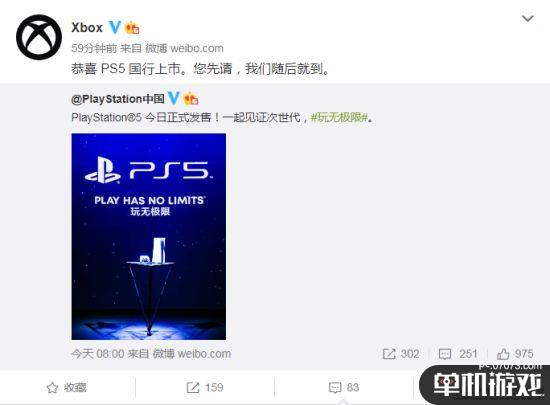Click the verified badge beside PlayStation中国
The height and width of the screenshot is (405, 550).
point(174,99)
